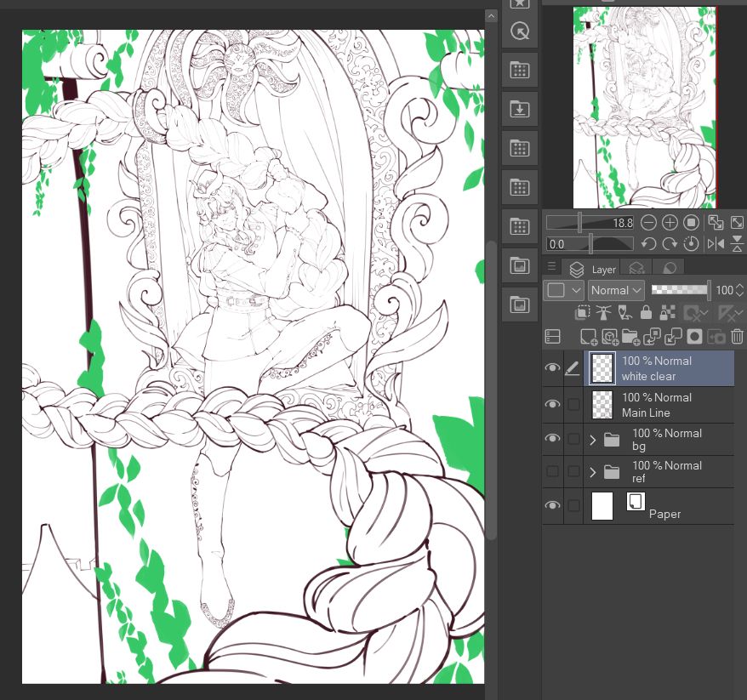Click the fit to screen icon
Viewport: 747px width, 700px height.
tap(737, 222)
